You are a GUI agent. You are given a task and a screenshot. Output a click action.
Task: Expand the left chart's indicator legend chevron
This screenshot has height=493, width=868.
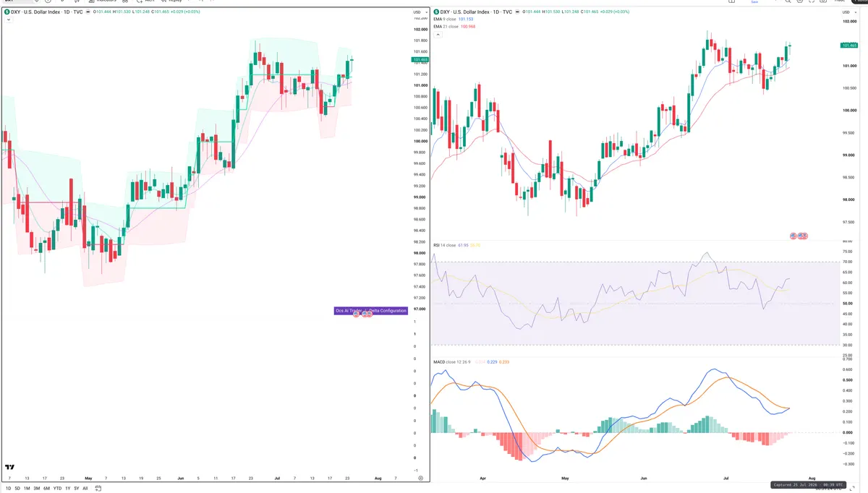coord(7,20)
